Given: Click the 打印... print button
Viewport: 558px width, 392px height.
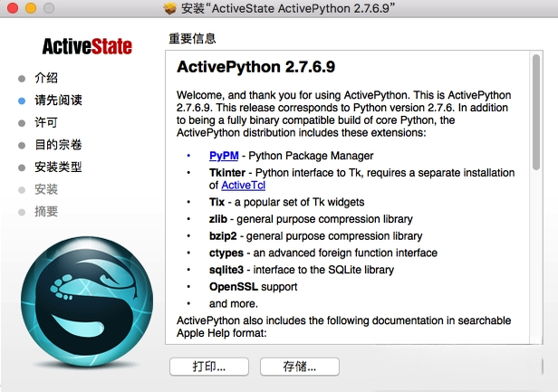Looking at the screenshot, I should 209,366.
